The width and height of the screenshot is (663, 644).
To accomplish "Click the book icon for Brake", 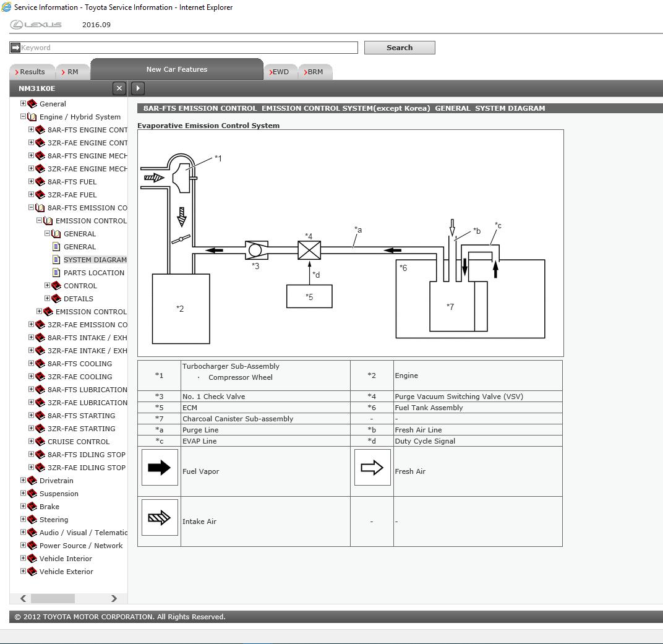I will tap(32, 507).
